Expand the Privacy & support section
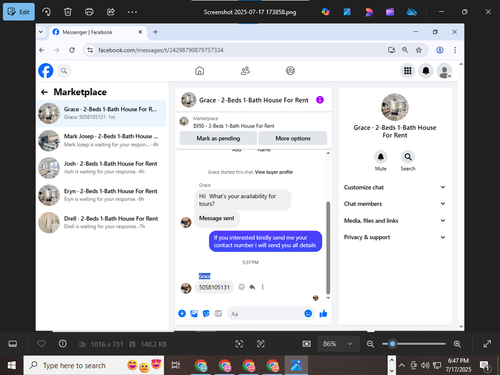Screen dimensions: 500x375 pos(395,237)
